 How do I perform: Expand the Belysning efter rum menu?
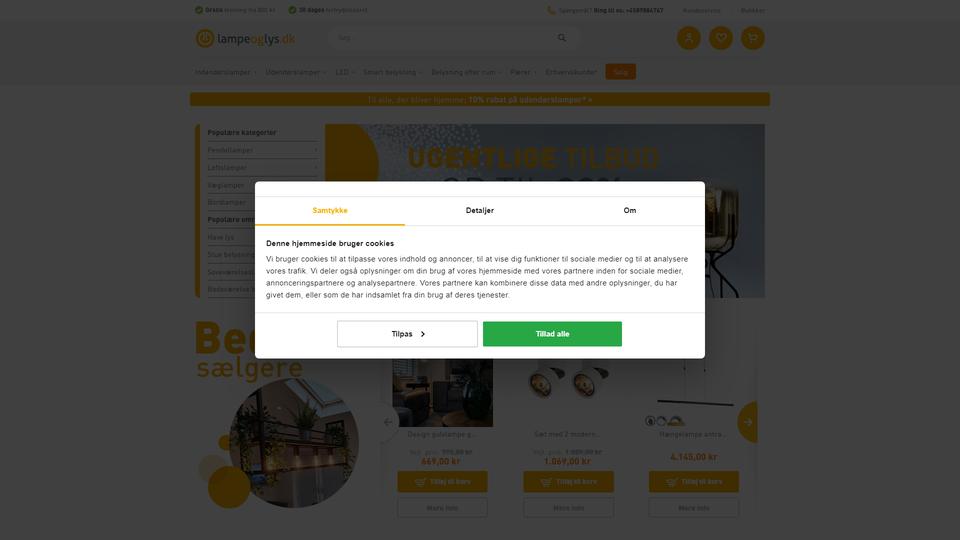tap(466, 72)
